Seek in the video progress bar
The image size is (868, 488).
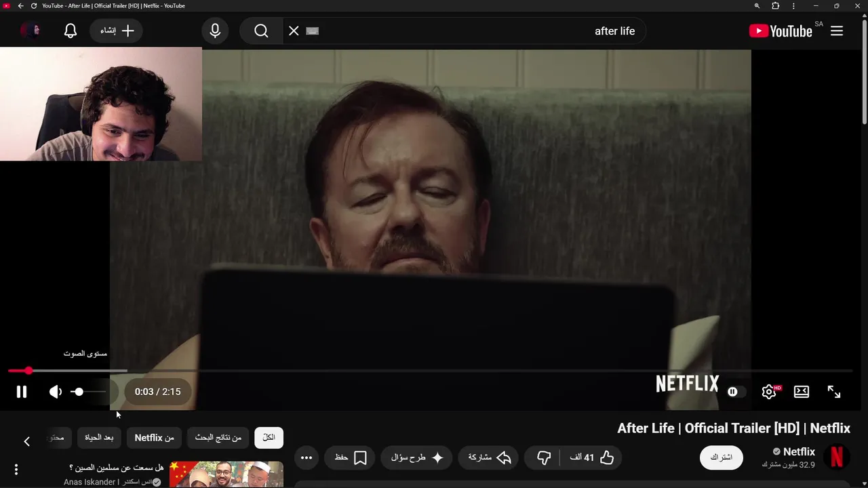431,371
